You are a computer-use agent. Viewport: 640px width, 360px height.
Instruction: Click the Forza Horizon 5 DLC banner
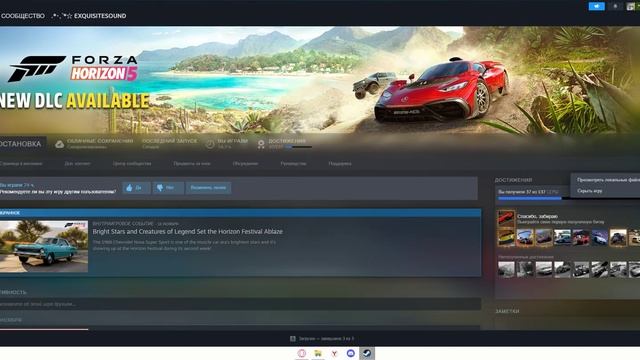320,80
